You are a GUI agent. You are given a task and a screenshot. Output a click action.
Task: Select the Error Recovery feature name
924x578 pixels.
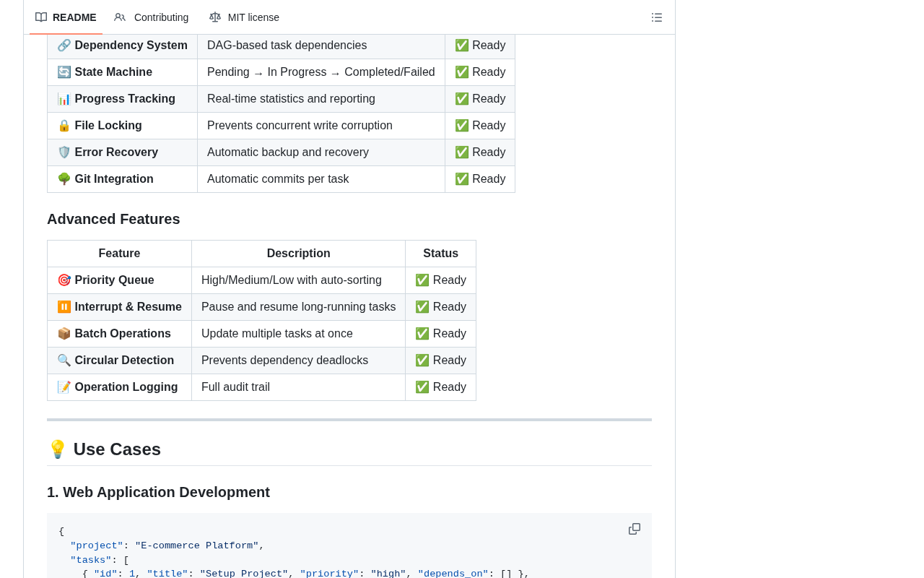tap(116, 152)
